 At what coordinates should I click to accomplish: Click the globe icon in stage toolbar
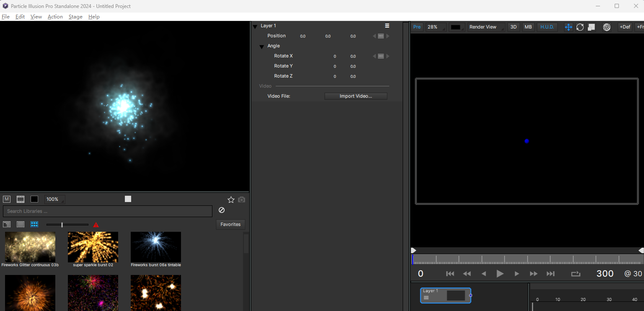tap(606, 27)
